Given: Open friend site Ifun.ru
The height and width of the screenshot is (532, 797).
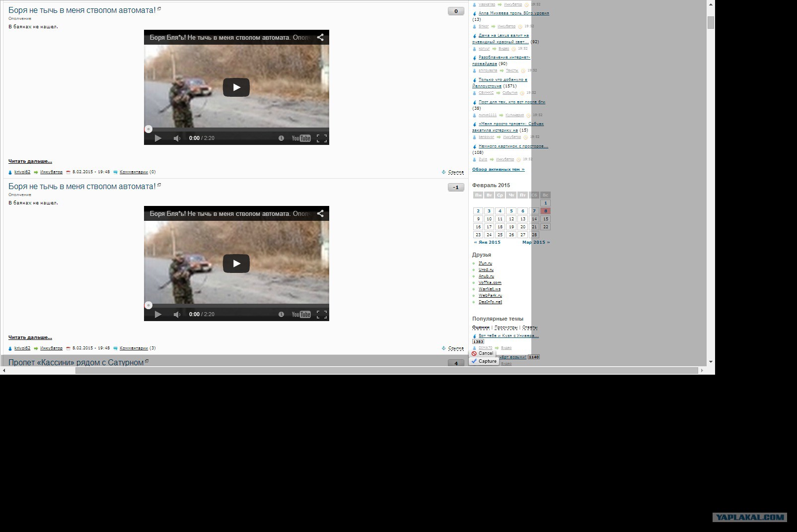Looking at the screenshot, I should pos(485,263).
